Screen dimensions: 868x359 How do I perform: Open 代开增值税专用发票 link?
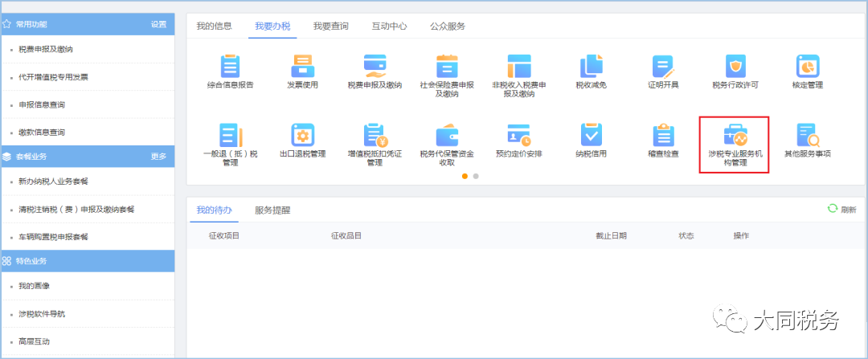pyautogui.click(x=53, y=77)
